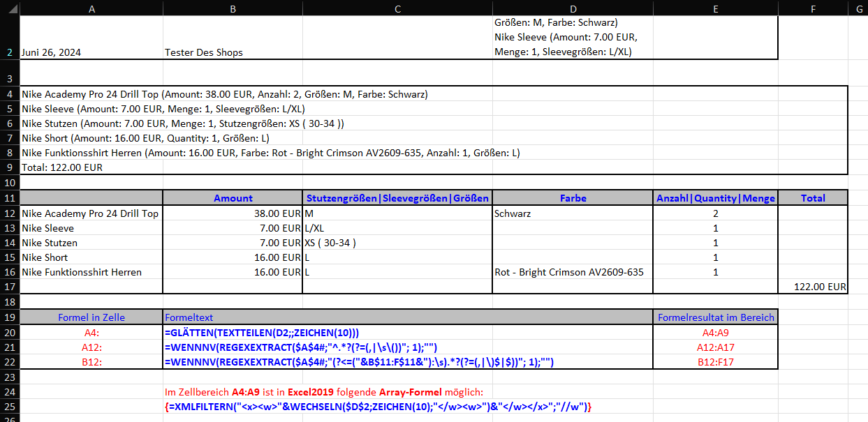Select column B header
The height and width of the screenshot is (422, 868).
[233, 8]
